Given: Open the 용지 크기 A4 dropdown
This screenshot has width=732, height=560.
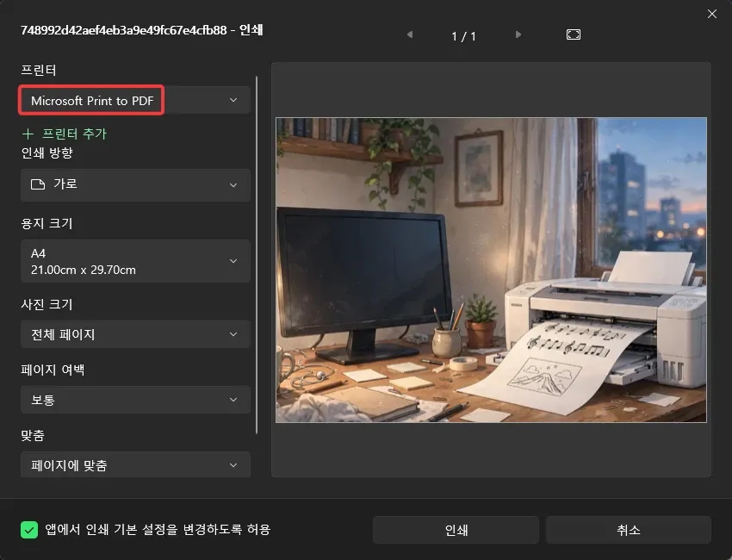Looking at the screenshot, I should pos(135,261).
